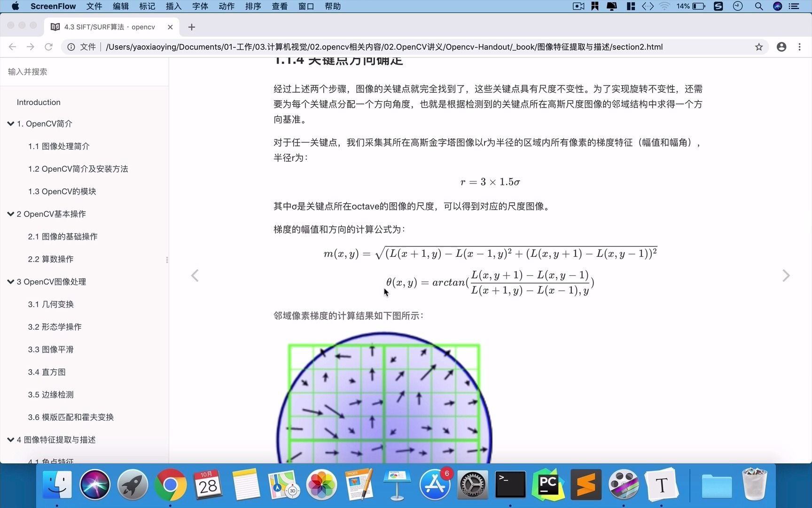The height and width of the screenshot is (508, 812).
Task: Open Notes app in the Dock
Action: [246, 484]
